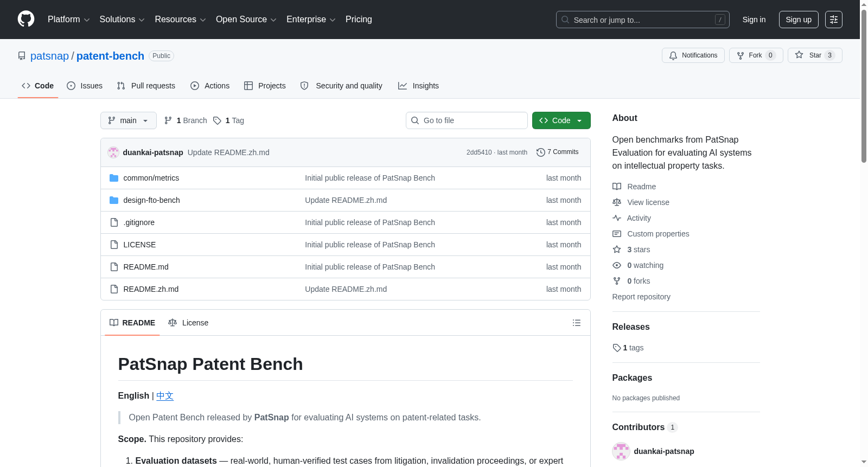Screen dimensions: 868x467
Task: Open the main branch selector dropdown
Action: [x=129, y=120]
